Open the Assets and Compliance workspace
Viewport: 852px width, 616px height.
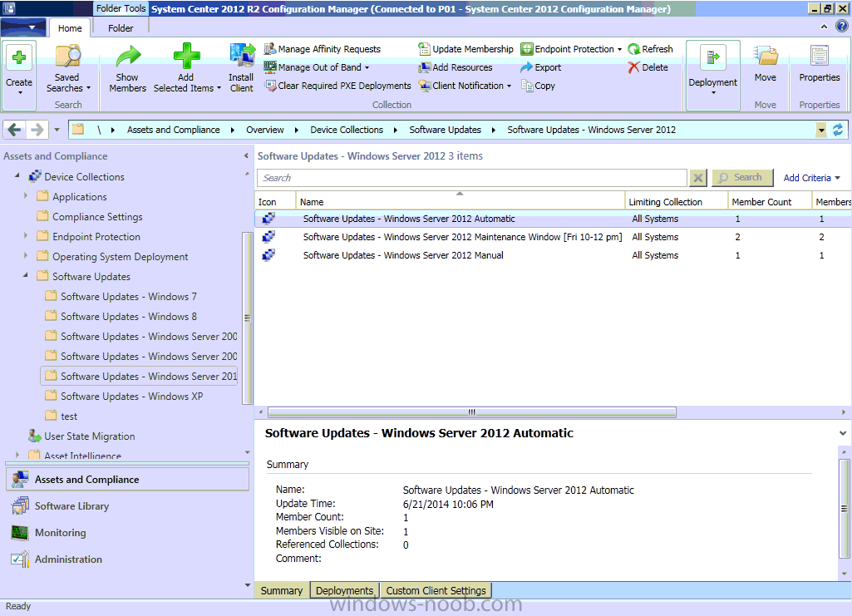[x=128, y=480]
